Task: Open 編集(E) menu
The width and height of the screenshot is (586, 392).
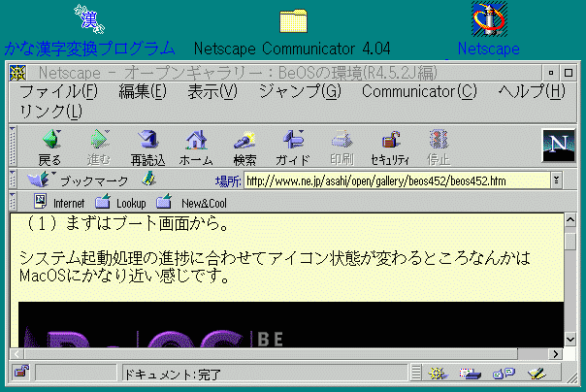Action: click(x=143, y=91)
